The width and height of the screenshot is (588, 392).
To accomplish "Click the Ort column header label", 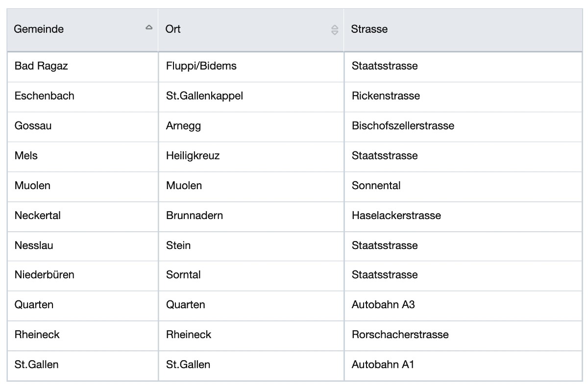I will (173, 29).
